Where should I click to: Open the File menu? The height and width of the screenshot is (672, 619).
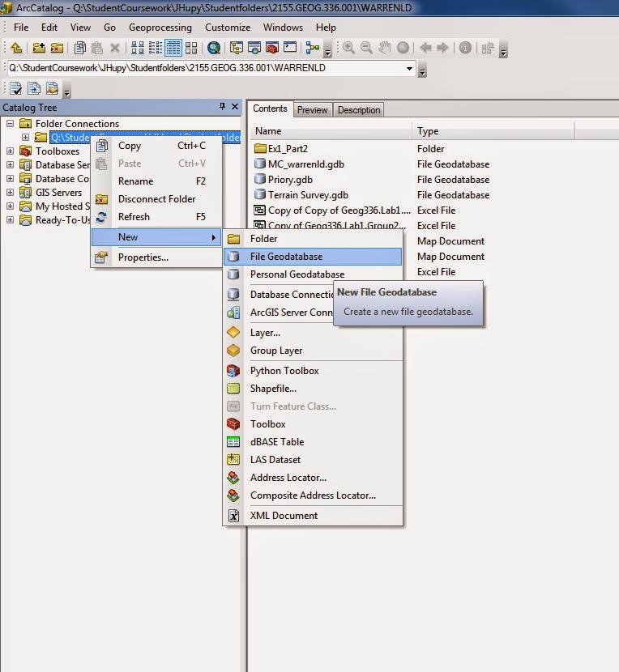pyautogui.click(x=21, y=28)
